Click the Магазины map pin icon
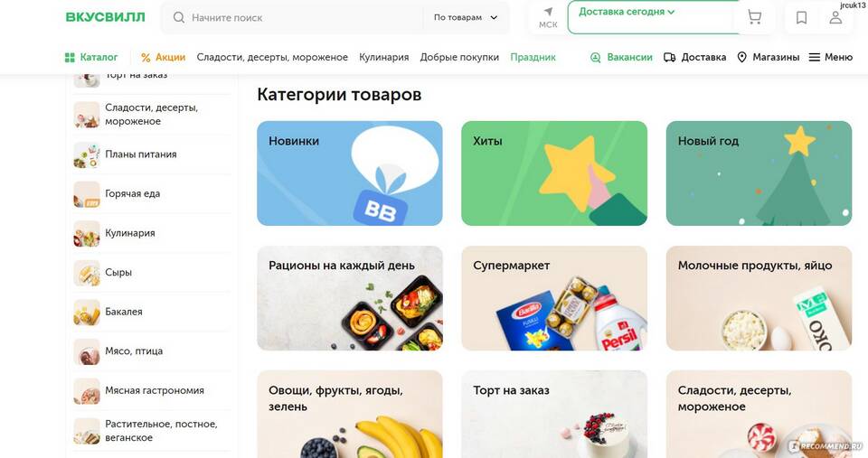868x458 pixels. [741, 57]
